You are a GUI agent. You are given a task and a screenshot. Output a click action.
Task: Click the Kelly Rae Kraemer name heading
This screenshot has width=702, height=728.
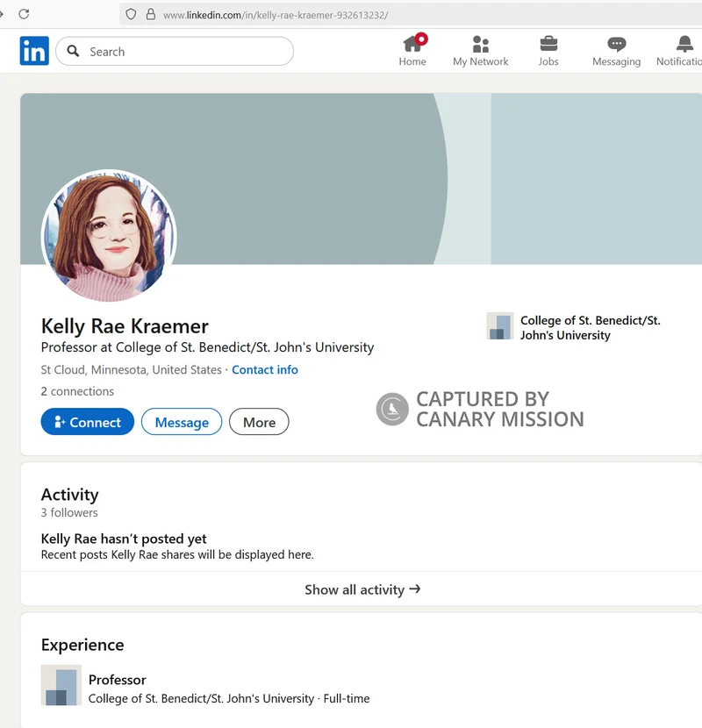point(125,326)
